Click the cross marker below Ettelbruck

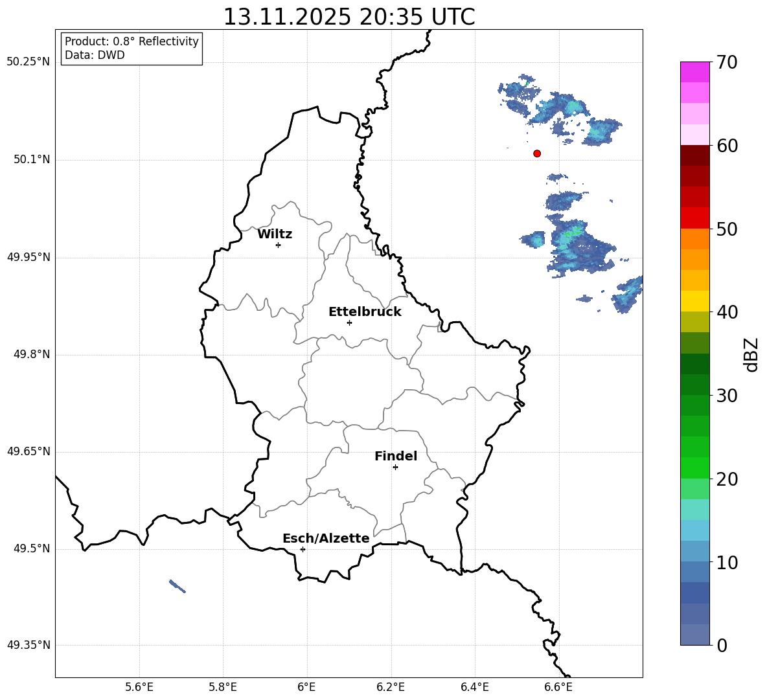coord(349,322)
